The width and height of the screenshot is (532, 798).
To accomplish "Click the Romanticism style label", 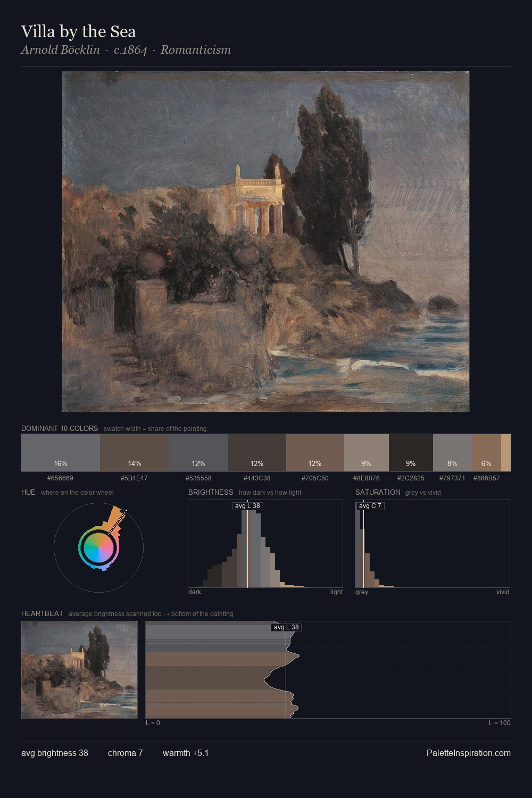I will [196, 50].
